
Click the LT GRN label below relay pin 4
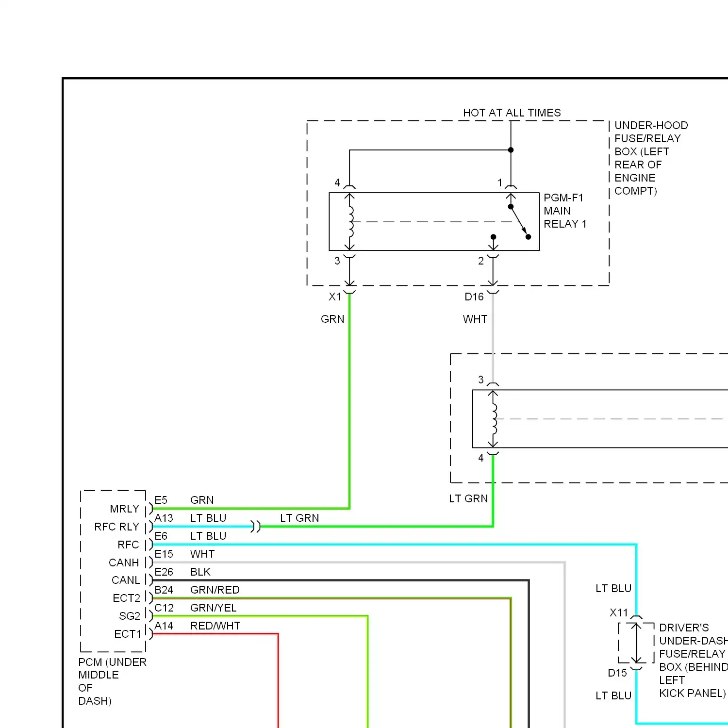(x=468, y=498)
